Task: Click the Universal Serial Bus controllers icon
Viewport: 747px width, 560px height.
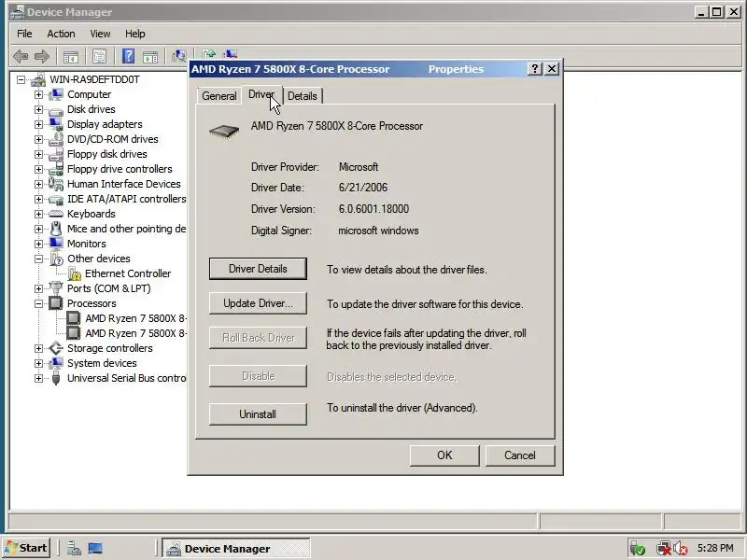Action: click(56, 378)
